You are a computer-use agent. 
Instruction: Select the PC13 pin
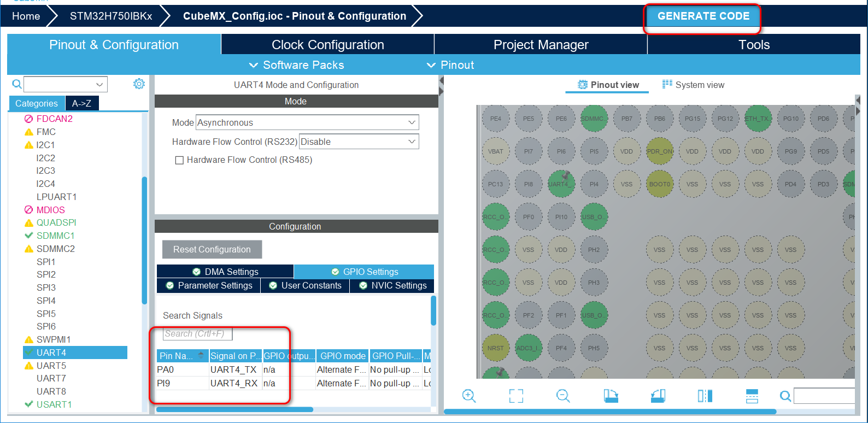pos(496,184)
